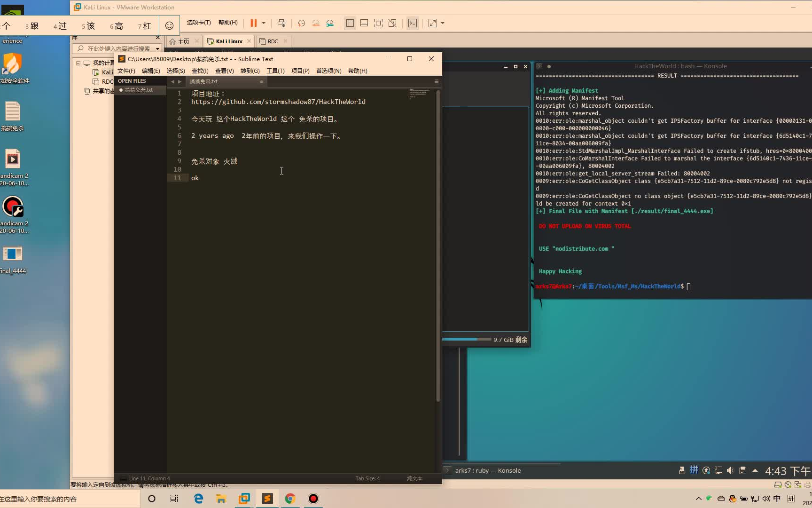Open Chrome from the Windows taskbar
This screenshot has height=508, width=812.
click(290, 499)
